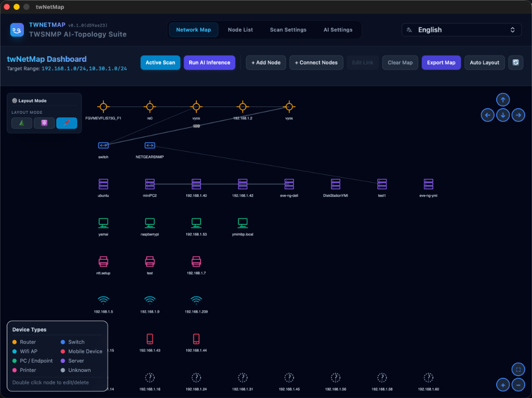Click the raspberrypi PC node

[x=150, y=223]
